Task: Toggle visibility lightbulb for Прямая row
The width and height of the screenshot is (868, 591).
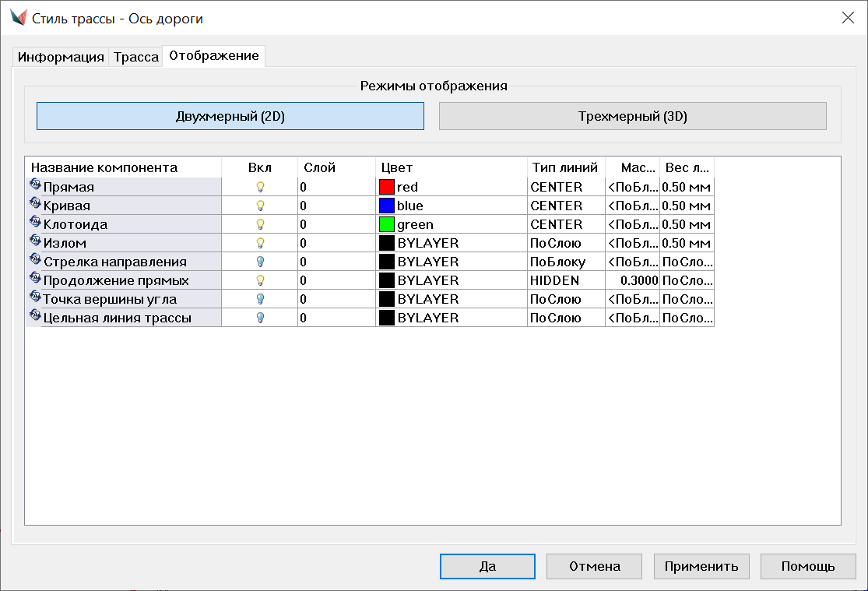Action: (260, 187)
